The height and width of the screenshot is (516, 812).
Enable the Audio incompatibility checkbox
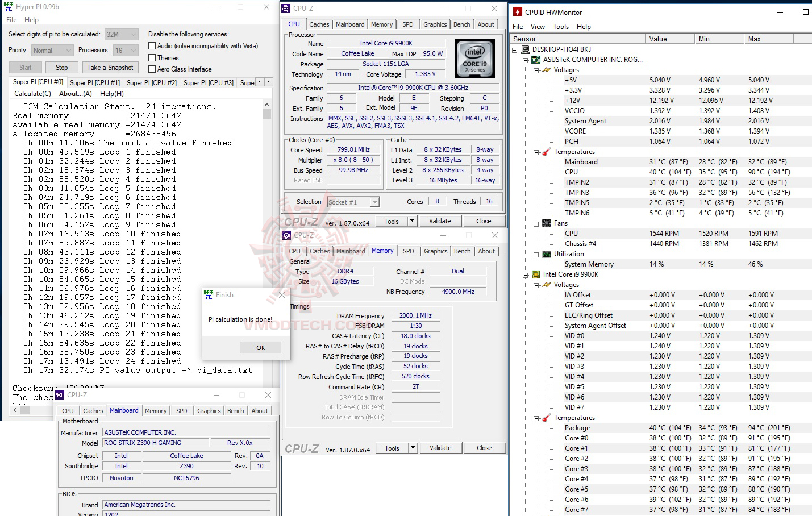click(152, 45)
